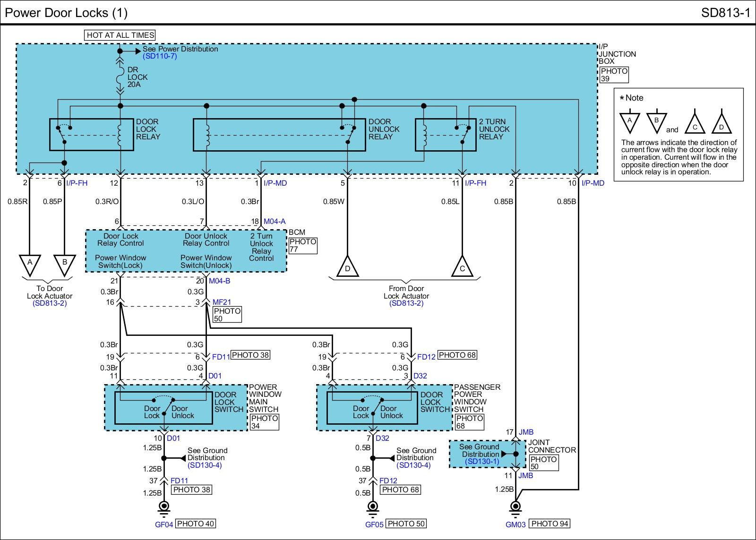Screen dimensions: 756x540
Task: Open PHOTO 77 beside the BCM
Action: pyautogui.click(x=302, y=246)
